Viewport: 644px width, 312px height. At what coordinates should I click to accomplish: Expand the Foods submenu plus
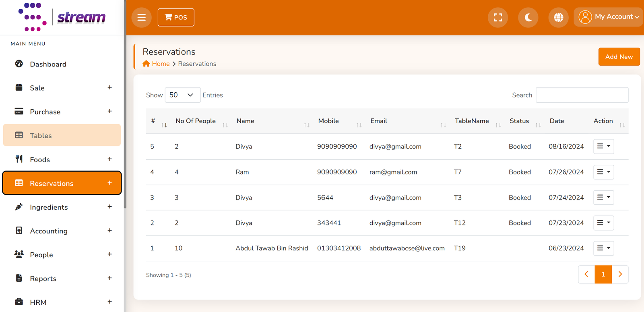(x=109, y=159)
